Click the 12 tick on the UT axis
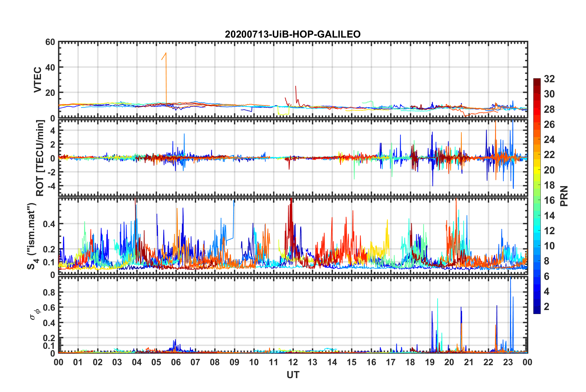 click(x=293, y=362)
